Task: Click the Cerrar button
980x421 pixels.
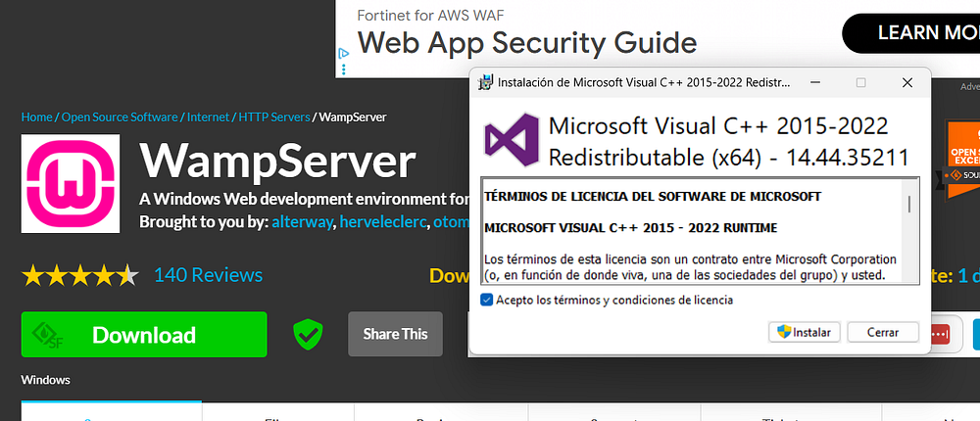Action: 883,332
